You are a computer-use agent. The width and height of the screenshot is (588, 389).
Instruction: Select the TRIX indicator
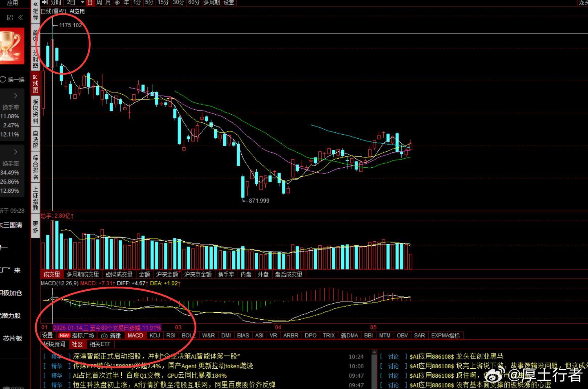pos(329,335)
